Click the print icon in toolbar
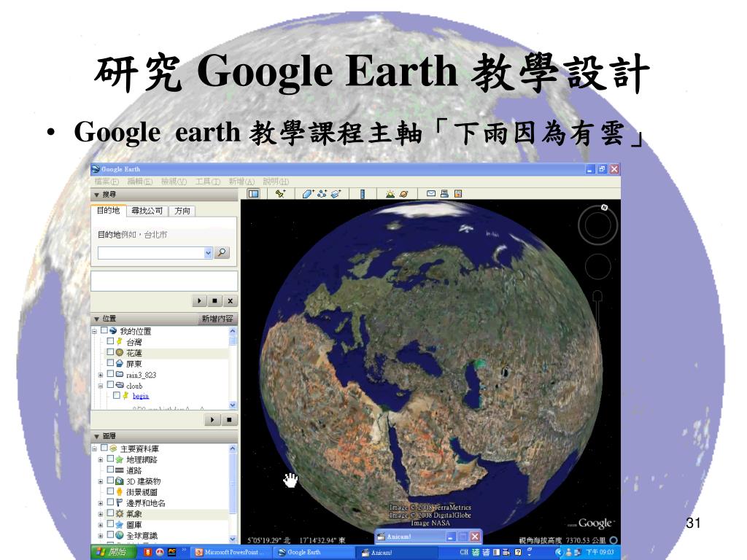 coord(444,193)
